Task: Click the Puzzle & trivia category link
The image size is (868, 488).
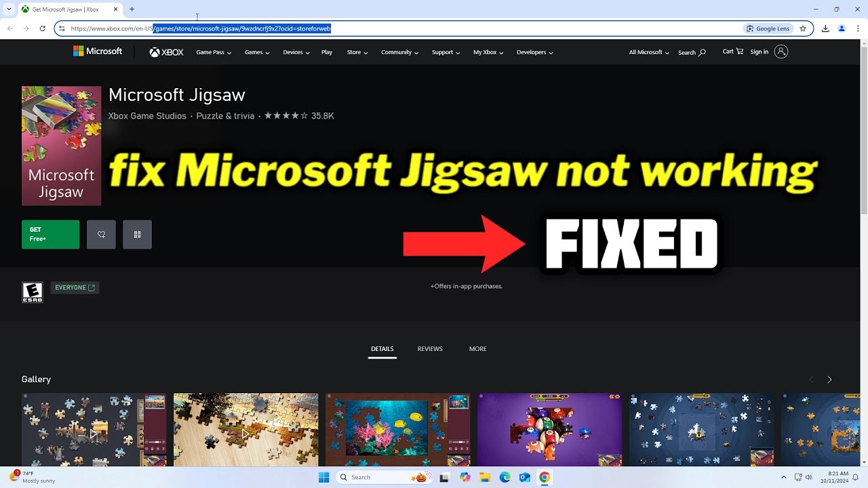Action: pos(225,116)
